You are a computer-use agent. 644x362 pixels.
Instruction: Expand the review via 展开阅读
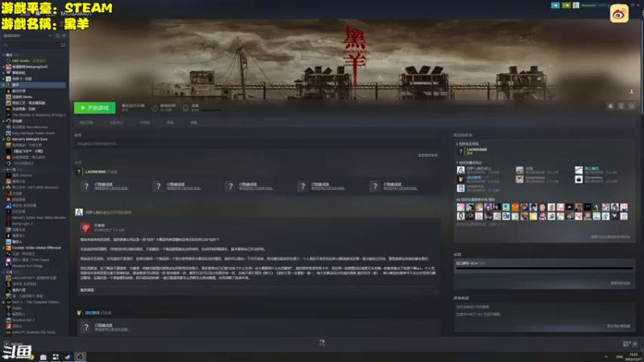pos(87,290)
